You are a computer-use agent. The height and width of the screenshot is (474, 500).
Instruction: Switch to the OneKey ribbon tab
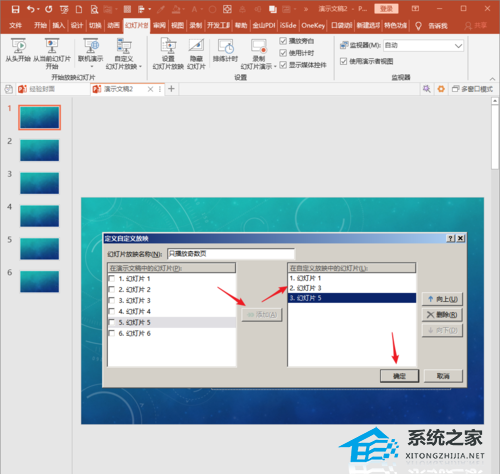click(313, 26)
